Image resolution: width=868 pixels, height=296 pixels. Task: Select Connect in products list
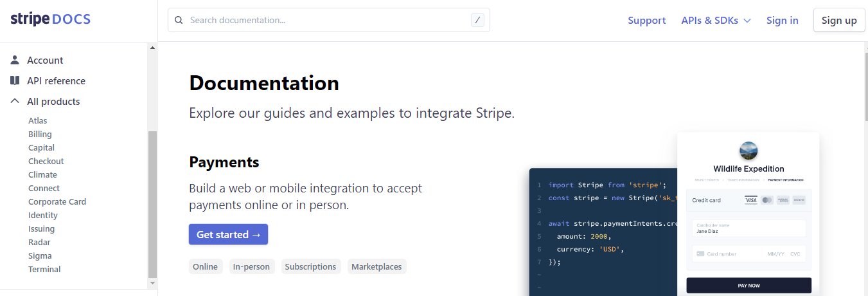point(44,188)
